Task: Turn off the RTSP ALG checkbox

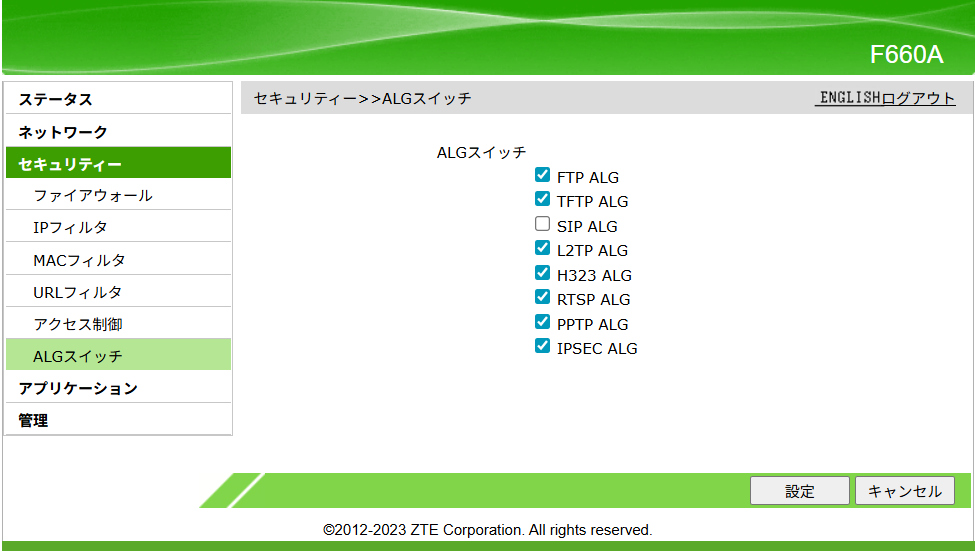Action: (x=542, y=297)
